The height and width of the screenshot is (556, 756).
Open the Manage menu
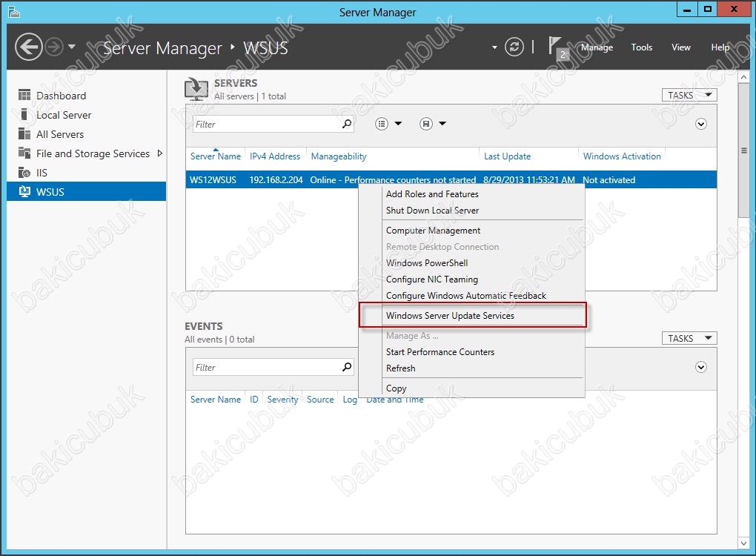pos(597,47)
